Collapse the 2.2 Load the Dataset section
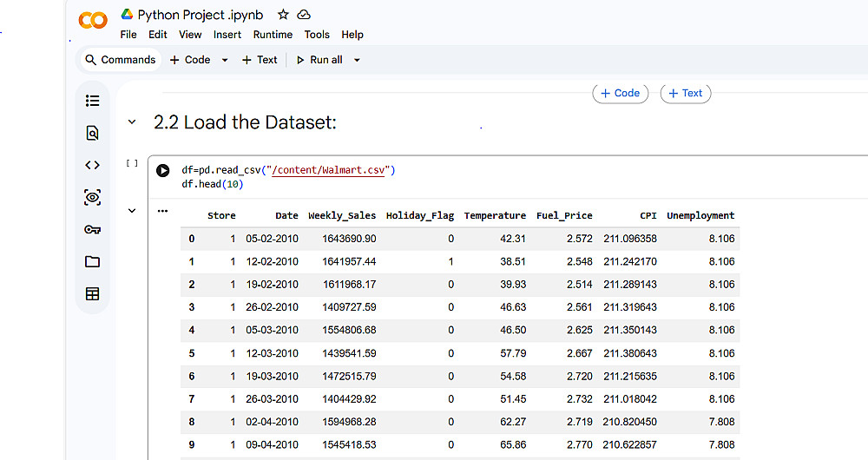868x460 pixels. coord(132,122)
